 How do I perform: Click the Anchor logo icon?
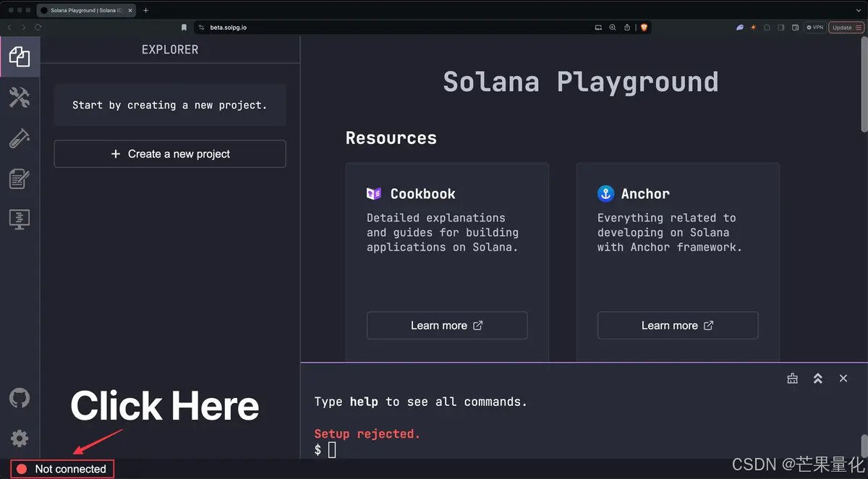click(605, 194)
